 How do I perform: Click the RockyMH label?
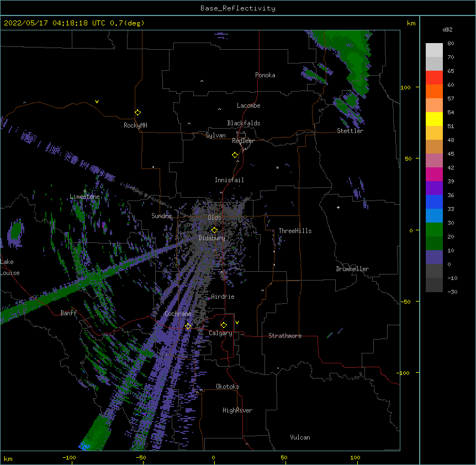coord(135,125)
